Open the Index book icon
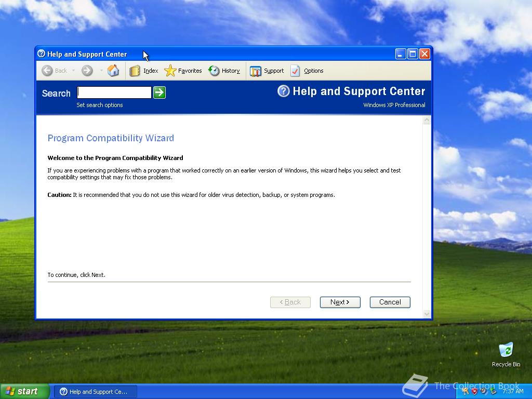Image resolution: width=532 pixels, height=399 pixels. pyautogui.click(x=135, y=71)
